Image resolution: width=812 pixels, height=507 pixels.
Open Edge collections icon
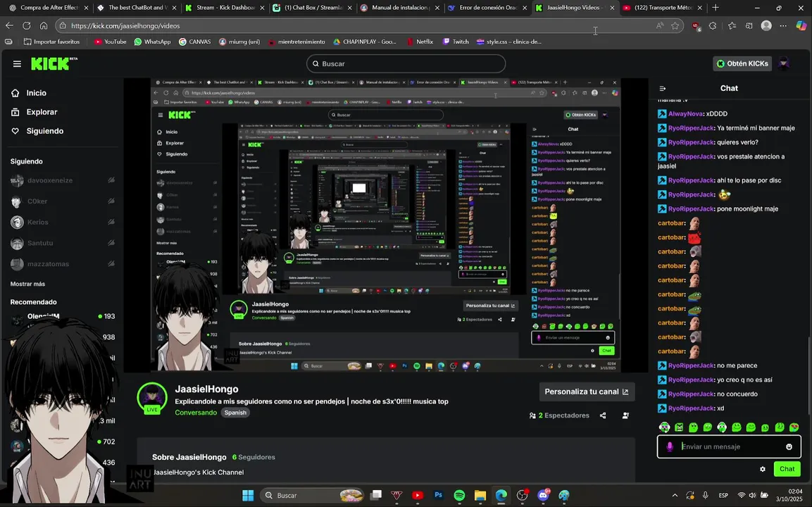click(749, 25)
